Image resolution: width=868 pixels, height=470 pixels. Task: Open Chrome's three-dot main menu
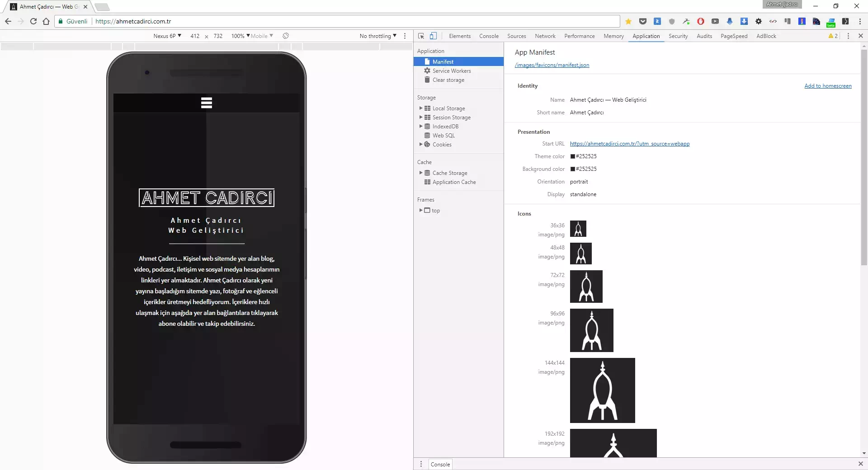860,21
